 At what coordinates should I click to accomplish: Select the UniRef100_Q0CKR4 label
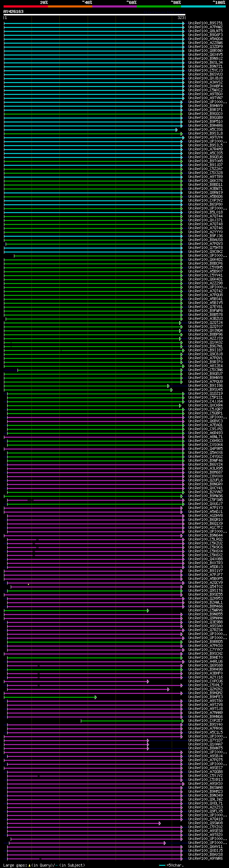pos(205,406)
